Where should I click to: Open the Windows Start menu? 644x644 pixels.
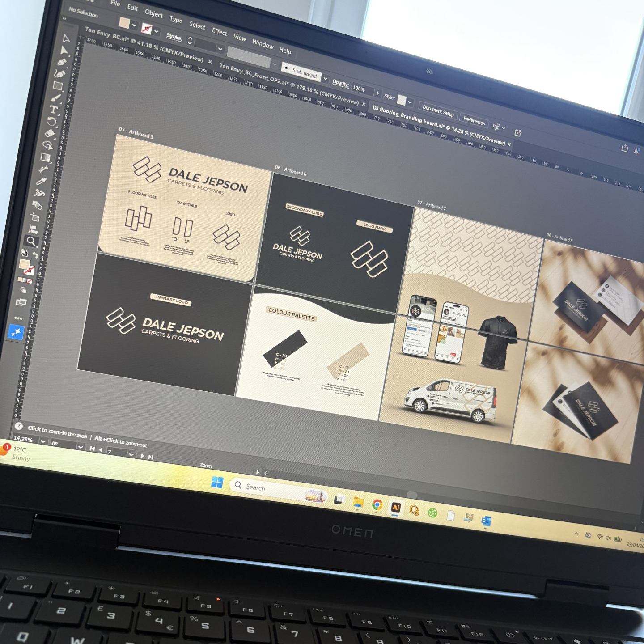click(217, 483)
